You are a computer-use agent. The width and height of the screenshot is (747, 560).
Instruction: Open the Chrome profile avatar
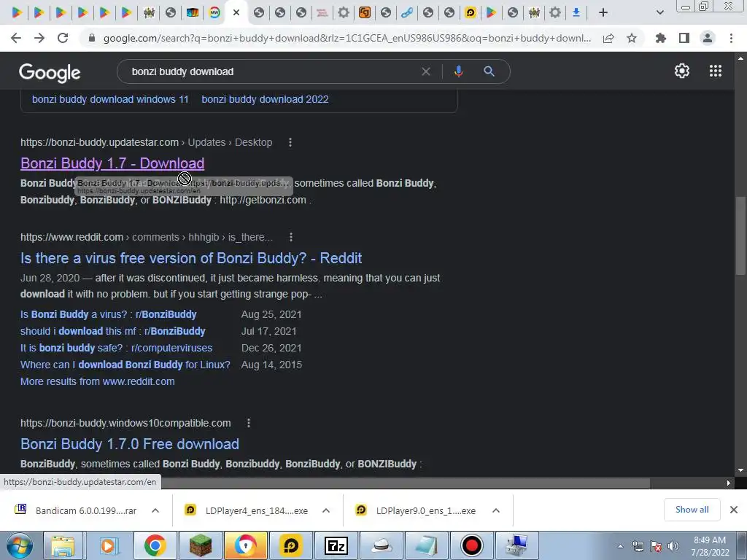tap(708, 38)
